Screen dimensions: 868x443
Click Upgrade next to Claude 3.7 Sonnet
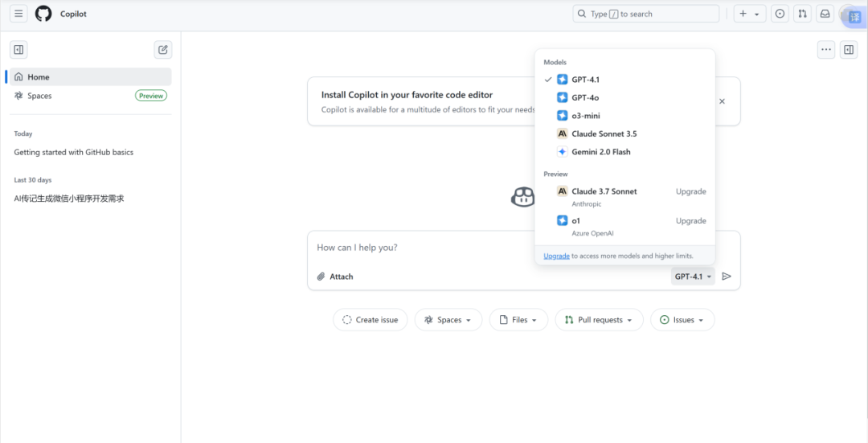[x=691, y=191]
